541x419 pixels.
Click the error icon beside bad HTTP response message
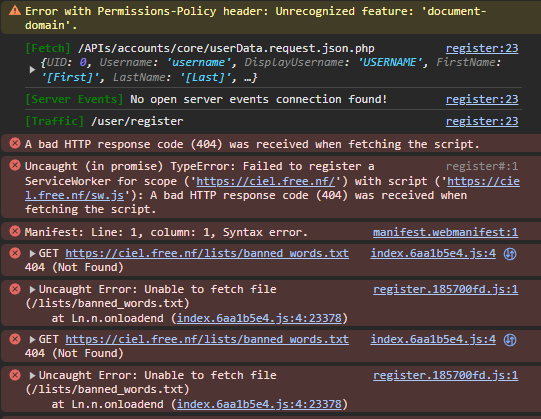15,143
